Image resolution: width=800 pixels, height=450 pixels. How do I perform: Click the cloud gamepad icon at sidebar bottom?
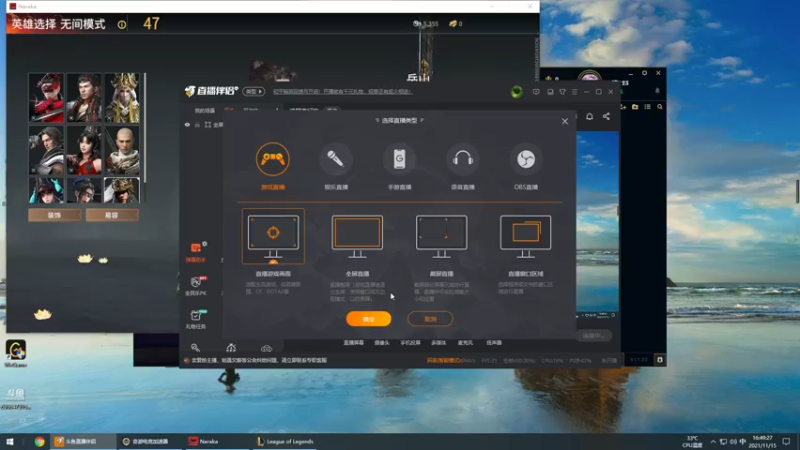[x=266, y=348]
